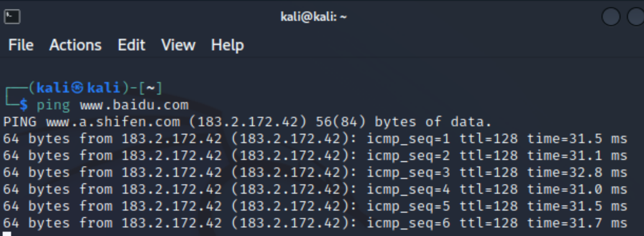
Task: Click the dollar sign prompt symbol
Action: tap(24, 105)
